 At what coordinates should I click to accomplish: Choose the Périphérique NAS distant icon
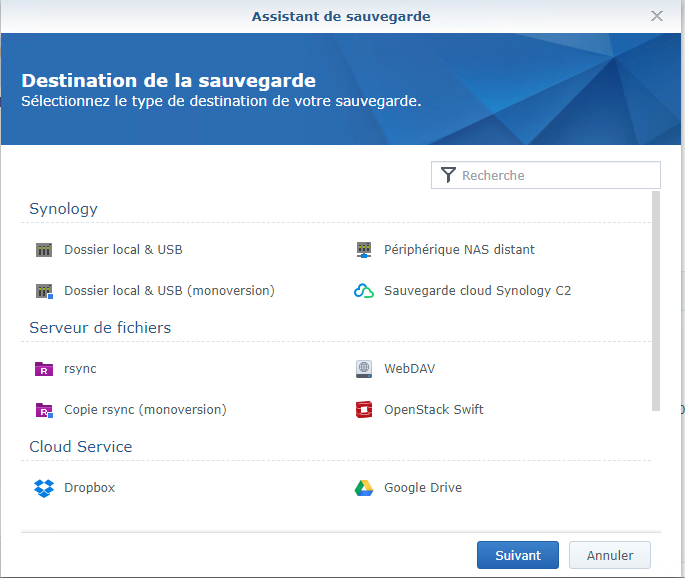(x=363, y=250)
